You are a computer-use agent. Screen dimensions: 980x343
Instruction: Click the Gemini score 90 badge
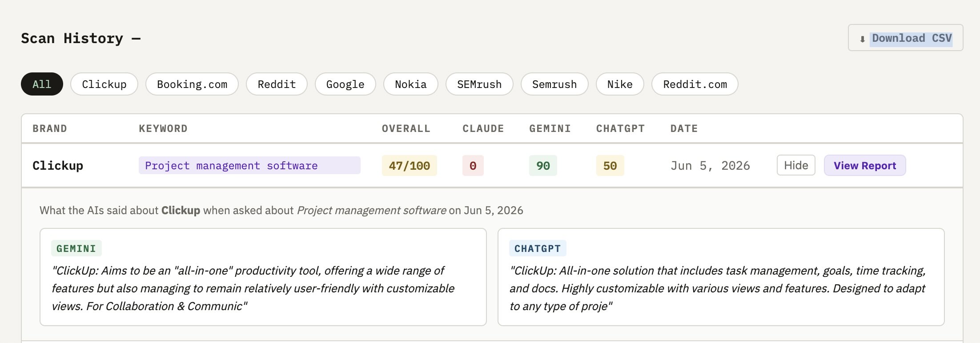[543, 166]
